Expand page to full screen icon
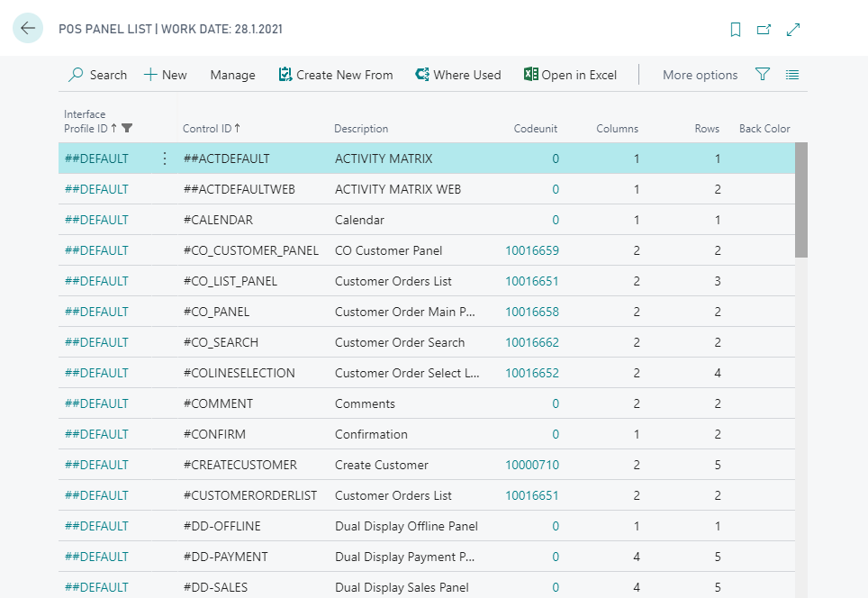The height and width of the screenshot is (598, 868). coord(793,30)
